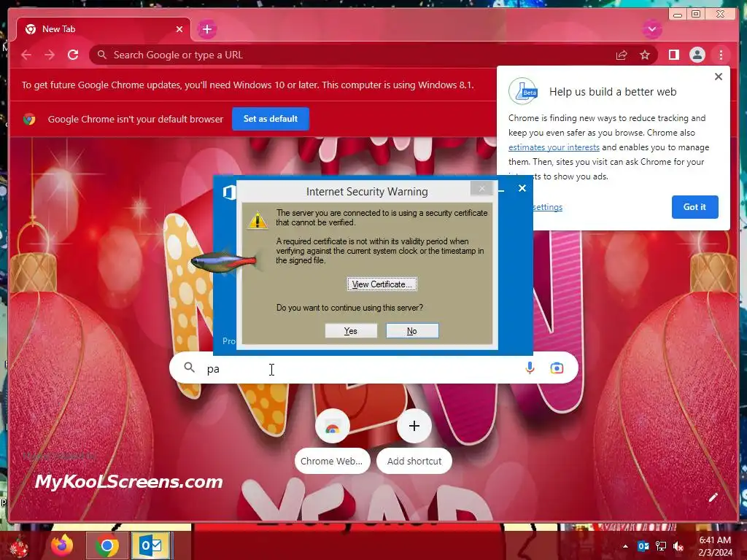Show hidden tray icons arrow

pos(625,546)
